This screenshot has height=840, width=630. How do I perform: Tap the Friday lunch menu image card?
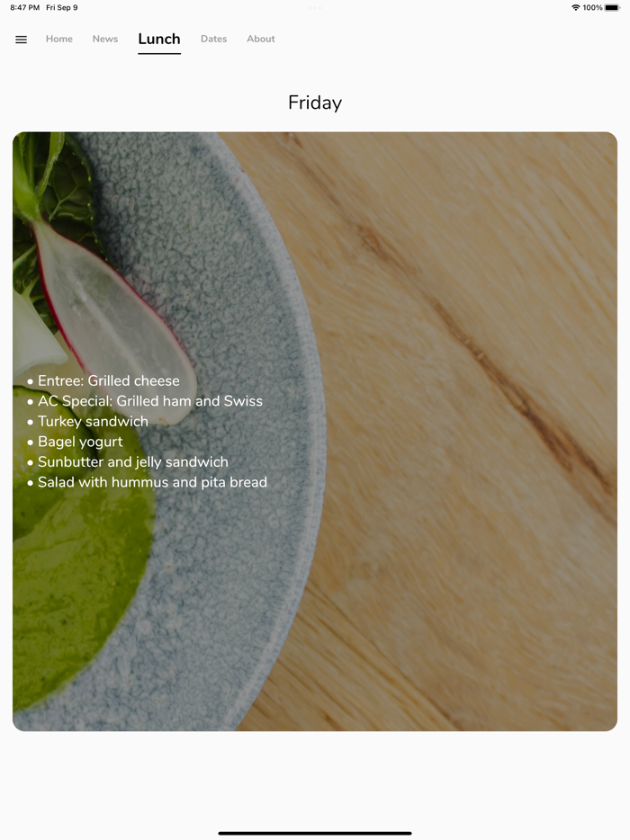tap(315, 432)
